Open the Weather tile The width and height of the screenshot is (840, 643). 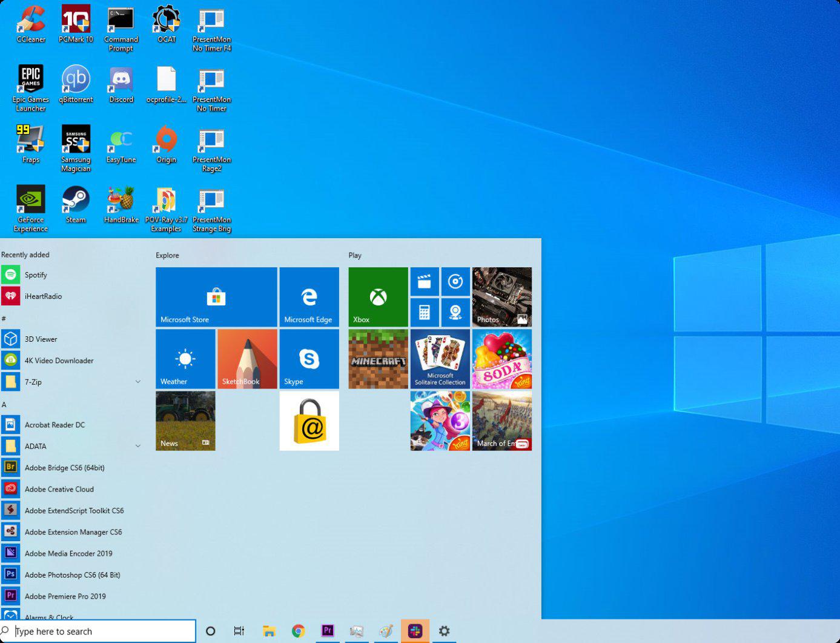(185, 358)
